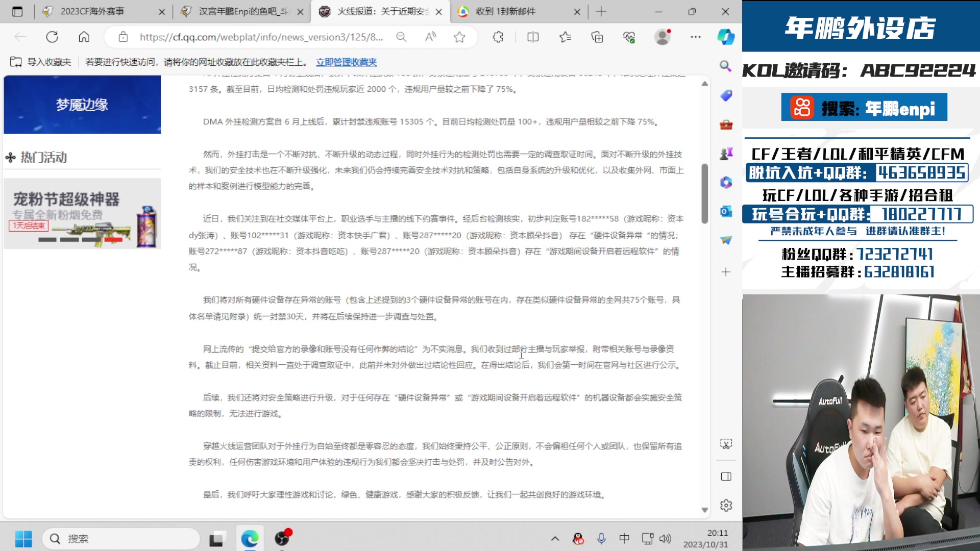Click the vertical scrollbar thumb

[x=704, y=193]
